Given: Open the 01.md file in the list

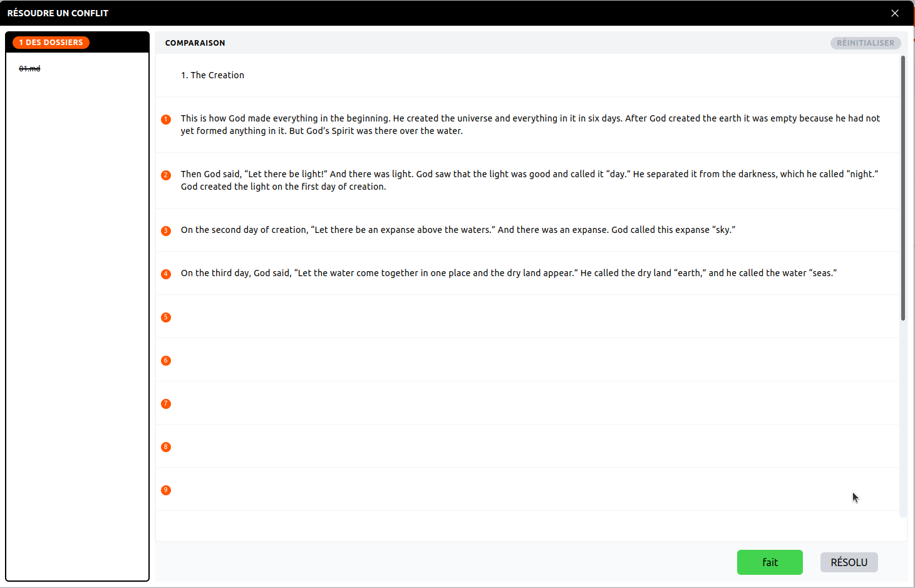Looking at the screenshot, I should pos(29,69).
